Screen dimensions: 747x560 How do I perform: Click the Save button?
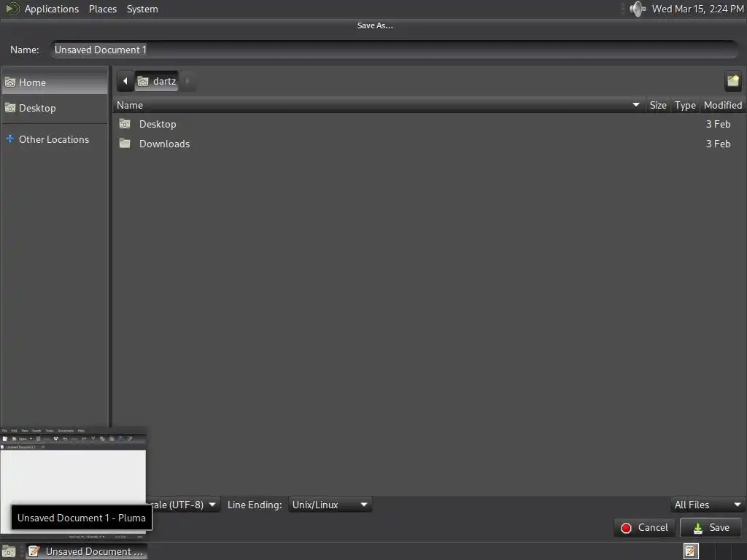[711, 528]
